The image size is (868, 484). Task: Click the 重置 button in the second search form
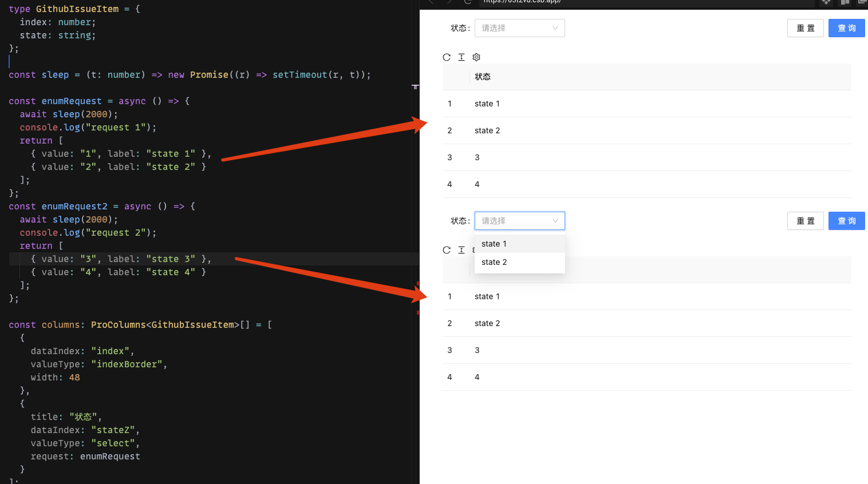click(805, 220)
